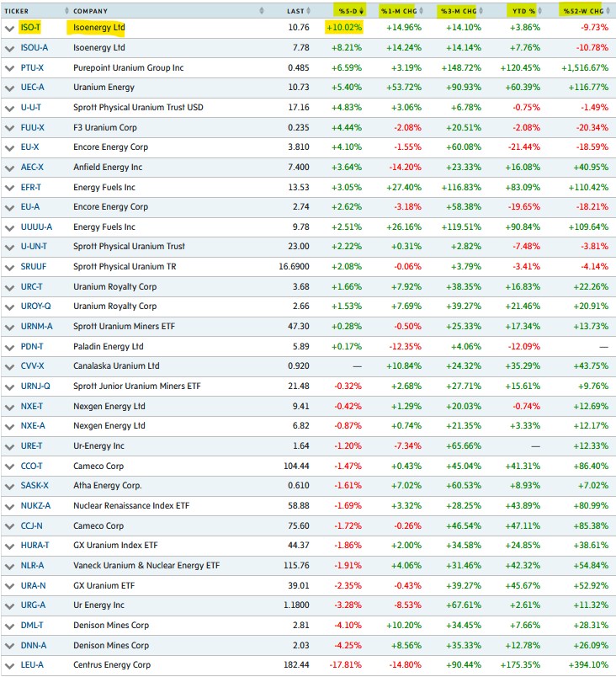Open the PTU-X ticker link
The height and width of the screenshot is (677, 616).
[x=32, y=68]
